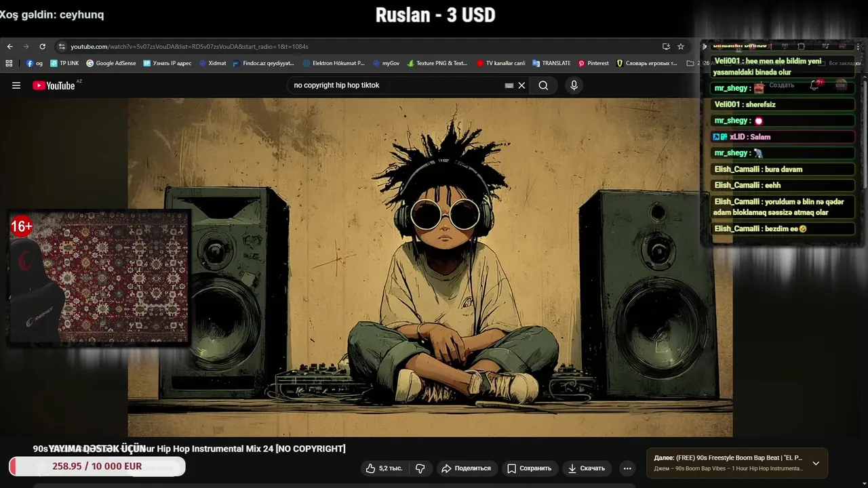
Task: Focus the YouTube search input field
Action: (x=397, y=85)
